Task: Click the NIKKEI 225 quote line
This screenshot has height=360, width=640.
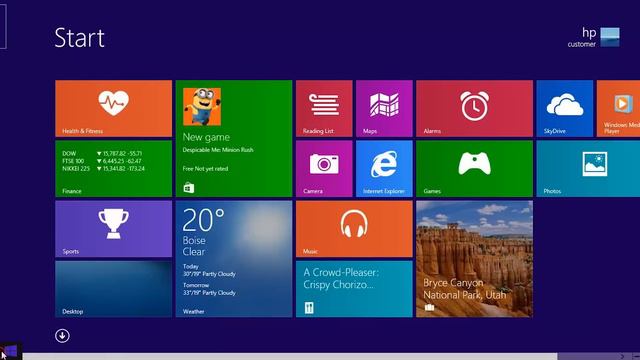Action: pyautogui.click(x=103, y=169)
